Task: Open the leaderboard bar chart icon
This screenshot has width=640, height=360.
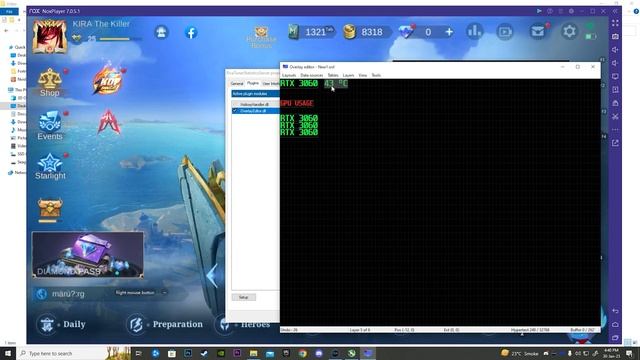Action: pyautogui.click(x=474, y=31)
